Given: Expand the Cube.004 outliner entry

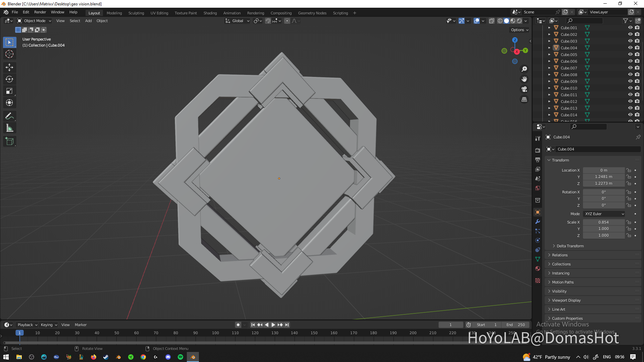Looking at the screenshot, I should coord(549,48).
